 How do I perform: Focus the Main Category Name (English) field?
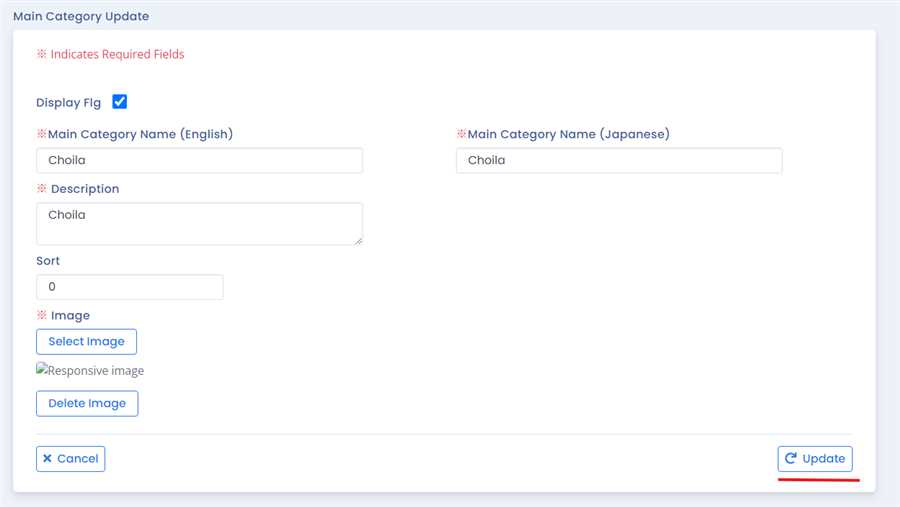pos(199,161)
